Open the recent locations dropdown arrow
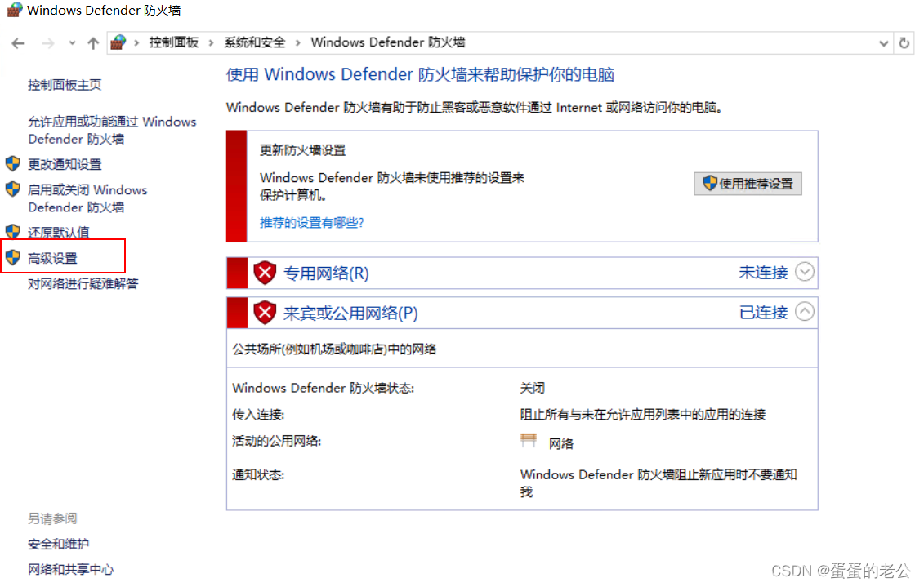Screen dimensions: 924x587 click(x=72, y=43)
